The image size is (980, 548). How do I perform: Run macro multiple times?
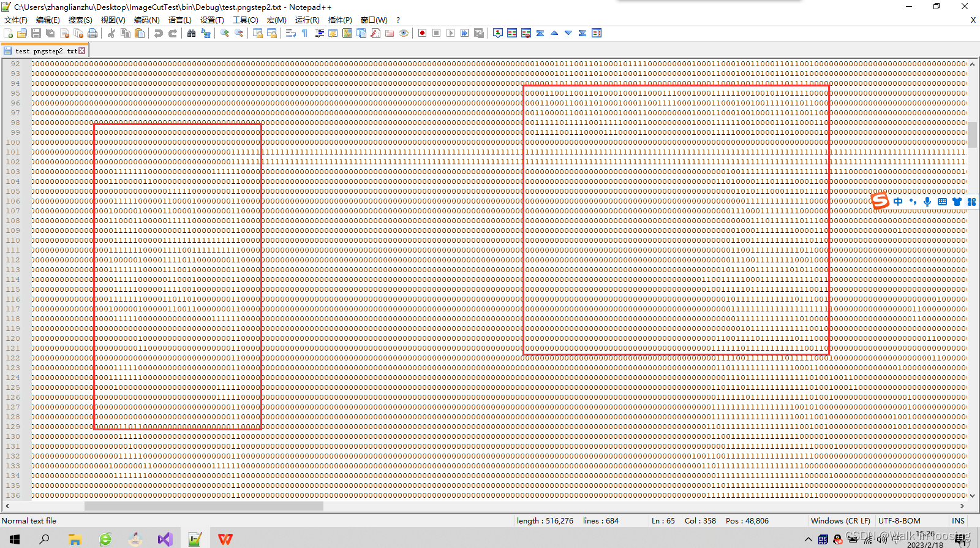click(465, 33)
